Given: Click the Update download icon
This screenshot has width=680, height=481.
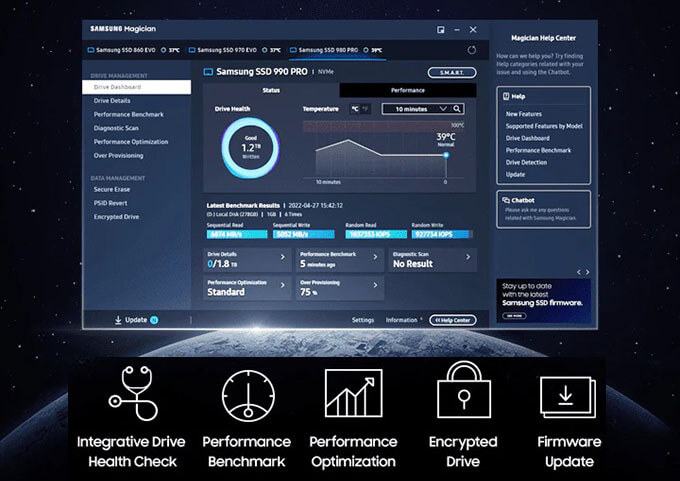Looking at the screenshot, I should pyautogui.click(x=118, y=320).
